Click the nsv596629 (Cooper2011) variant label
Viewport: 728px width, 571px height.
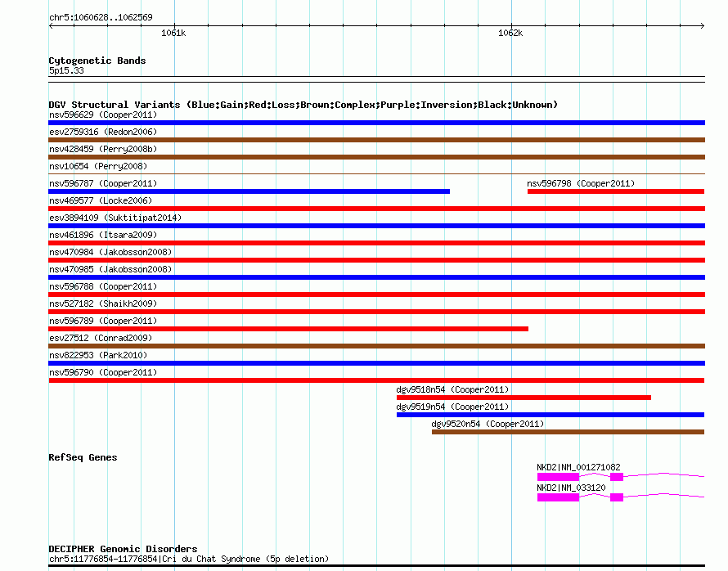103,115
